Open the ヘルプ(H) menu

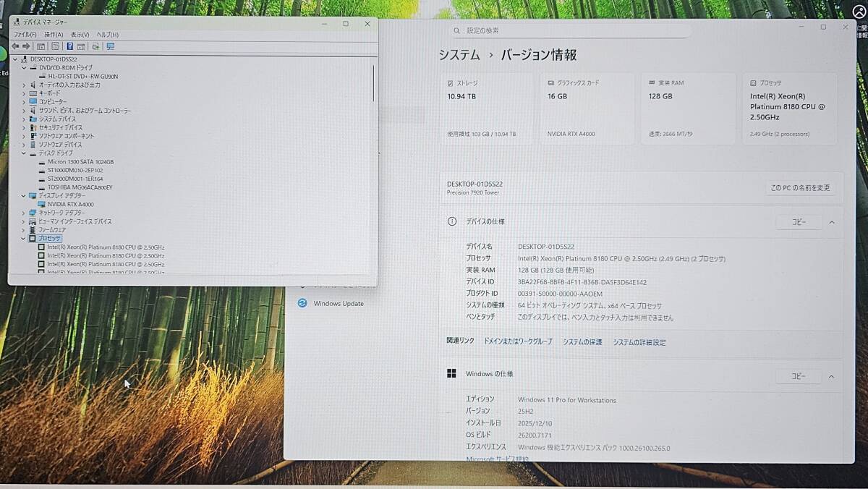[108, 35]
